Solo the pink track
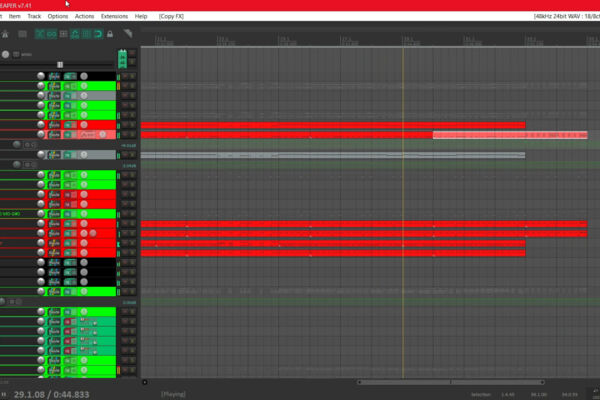Viewport: 600px width, 400px height. [x=132, y=134]
